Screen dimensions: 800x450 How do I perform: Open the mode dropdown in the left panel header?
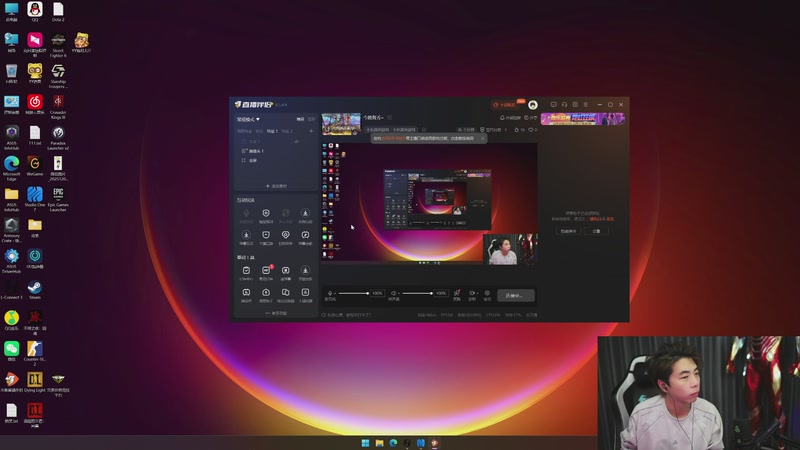pyautogui.click(x=248, y=119)
